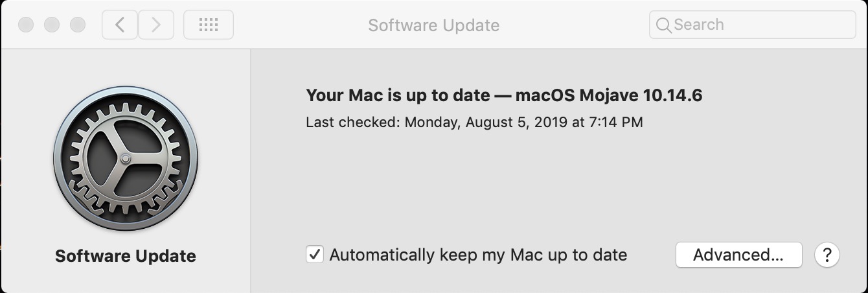Open help with the question mark button
868x293 pixels.
click(x=827, y=255)
